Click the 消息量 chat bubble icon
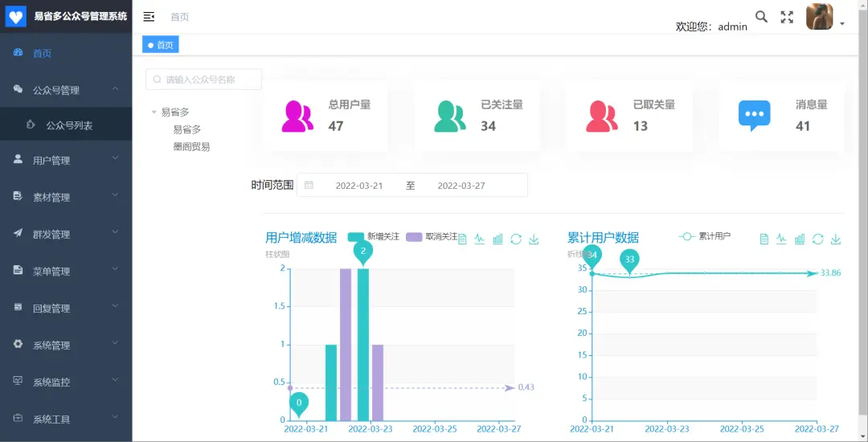 tap(755, 116)
